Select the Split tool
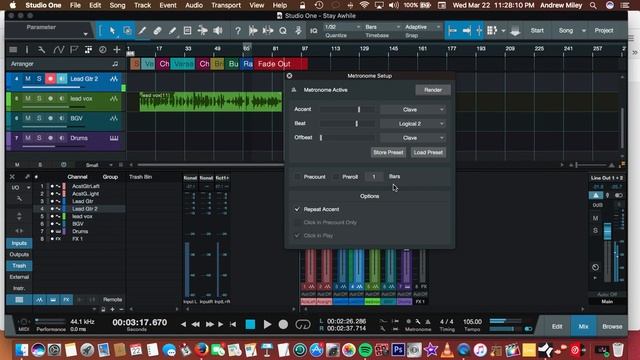640x360 pixels. point(142,31)
